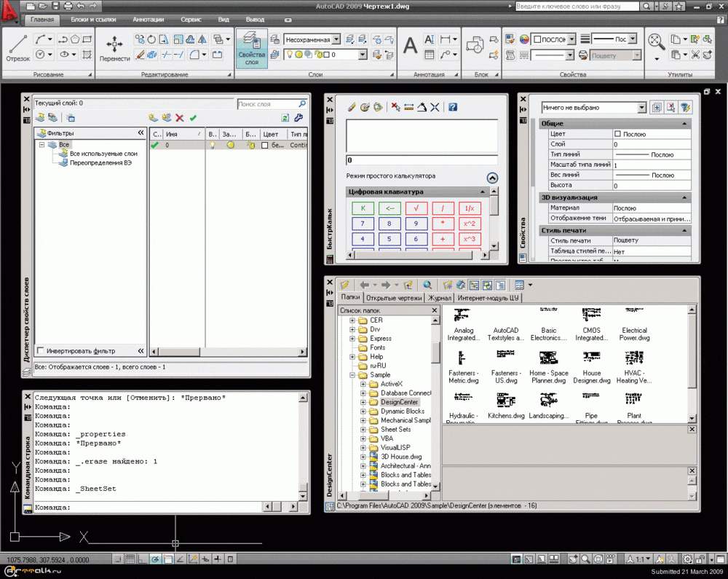Open the Свойства слоя layer properties button

pos(252,47)
